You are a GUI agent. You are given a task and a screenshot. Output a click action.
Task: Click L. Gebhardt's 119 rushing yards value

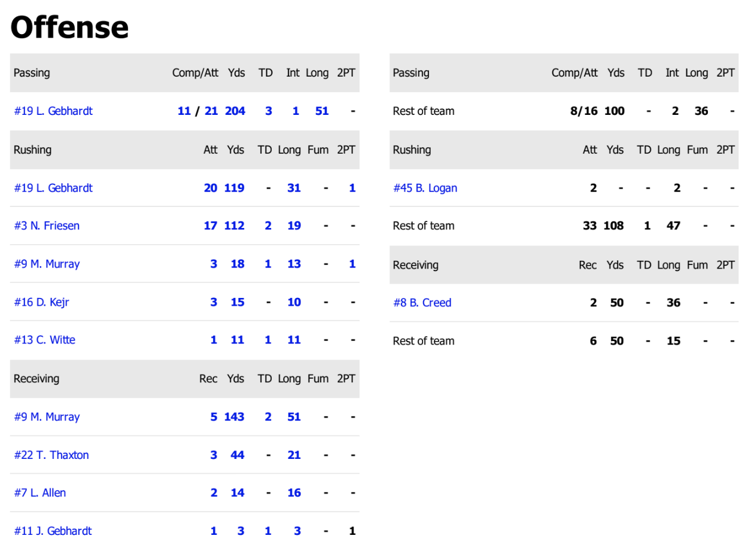[235, 188]
